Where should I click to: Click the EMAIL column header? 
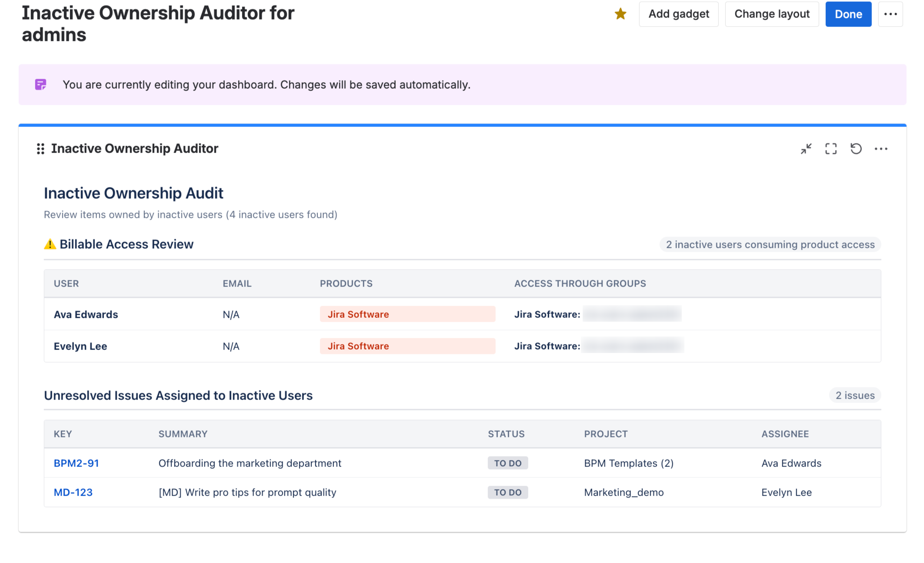point(237,283)
